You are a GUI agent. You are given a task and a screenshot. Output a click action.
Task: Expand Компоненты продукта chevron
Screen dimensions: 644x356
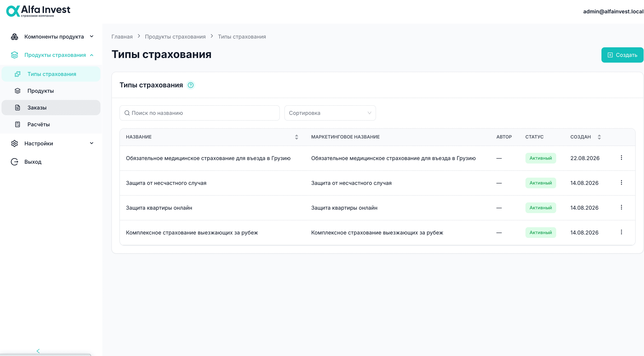(x=91, y=36)
